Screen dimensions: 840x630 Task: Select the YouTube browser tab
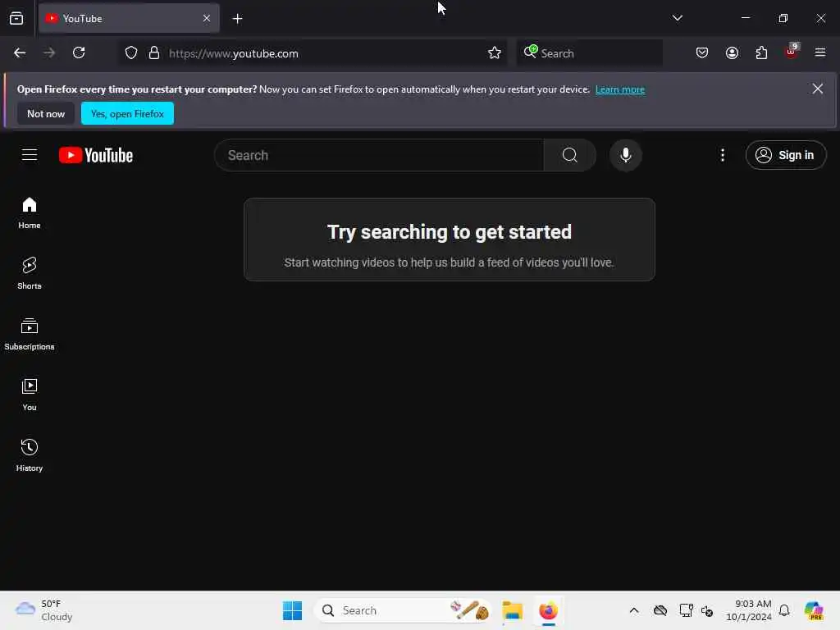click(x=129, y=19)
